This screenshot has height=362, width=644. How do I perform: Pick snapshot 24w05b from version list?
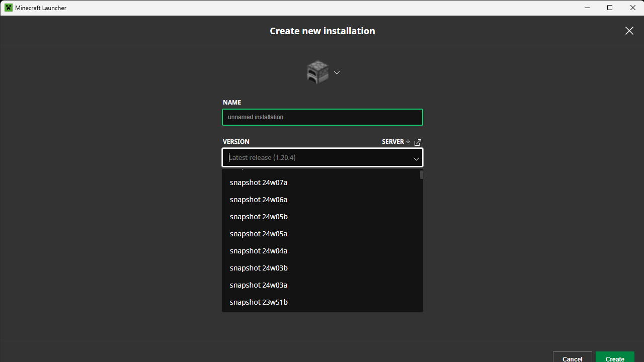323,217
